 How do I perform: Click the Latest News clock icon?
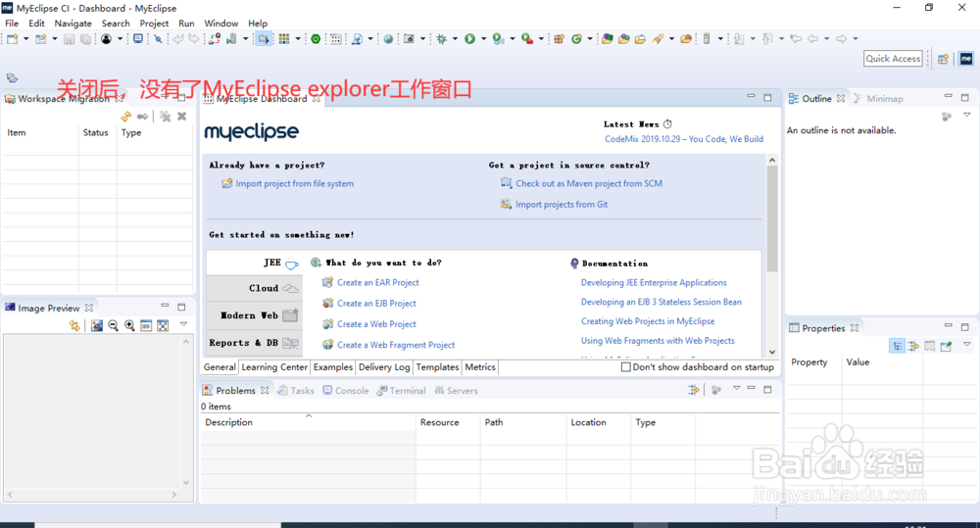[667, 123]
